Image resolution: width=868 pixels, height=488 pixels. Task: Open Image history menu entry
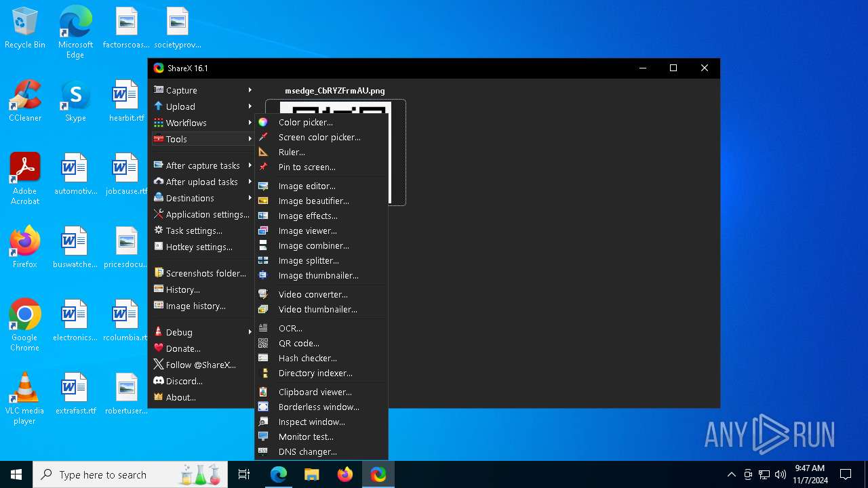(202, 306)
